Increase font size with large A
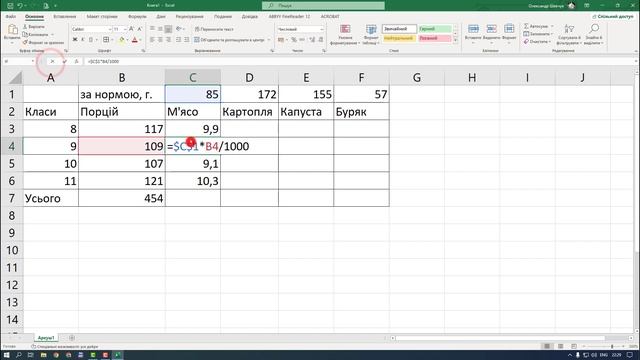This screenshot has height=360, width=640. pyautogui.click(x=131, y=29)
